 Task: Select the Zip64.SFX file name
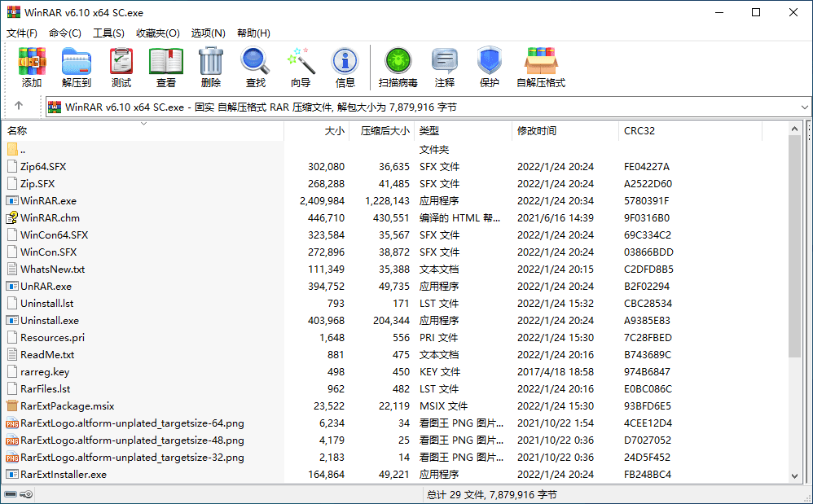[x=43, y=166]
